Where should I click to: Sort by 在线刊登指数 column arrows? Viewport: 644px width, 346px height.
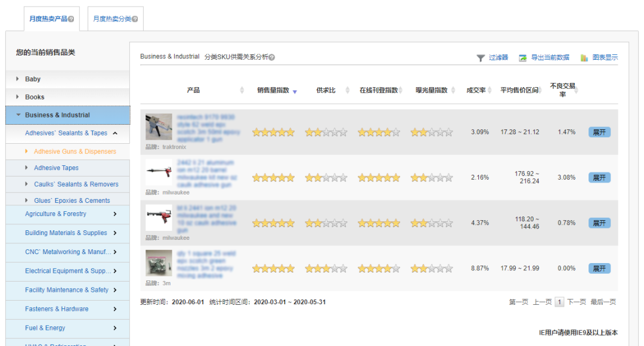[401, 90]
